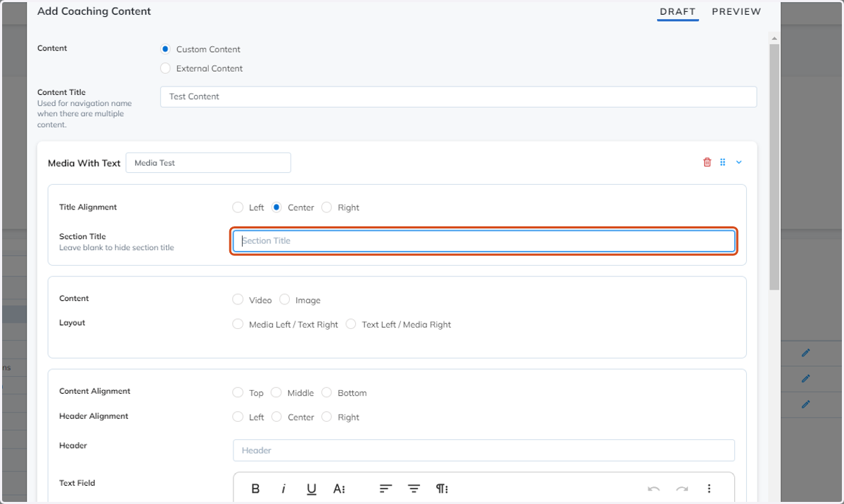The height and width of the screenshot is (504, 844).
Task: Click the 'Text Field' label
Action: pos(77,483)
